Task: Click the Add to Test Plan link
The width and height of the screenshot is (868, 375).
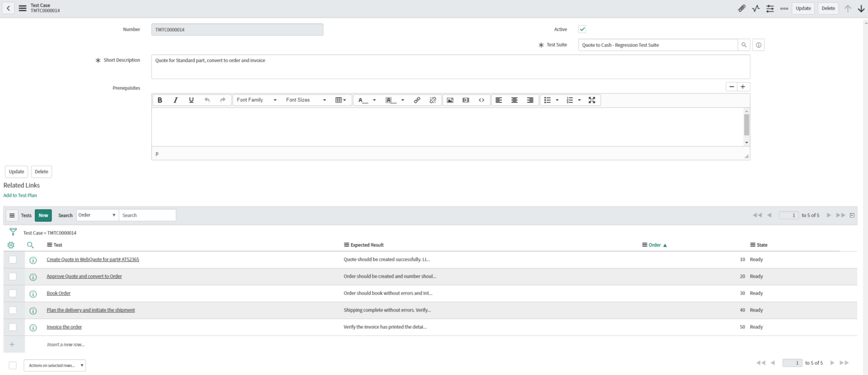Action: pos(19,195)
